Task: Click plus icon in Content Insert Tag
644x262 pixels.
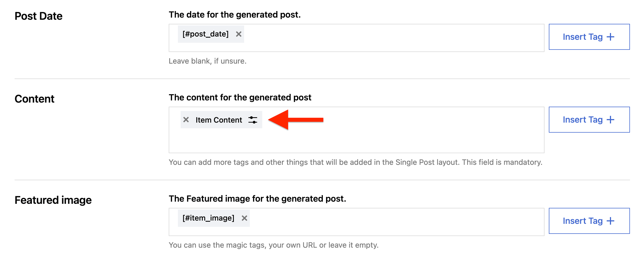Action: click(610, 120)
